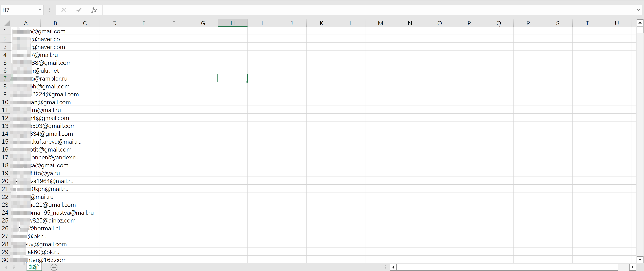Click cell ending fitto@ya.ru
This screenshot has height=271, width=644.
[26, 173]
